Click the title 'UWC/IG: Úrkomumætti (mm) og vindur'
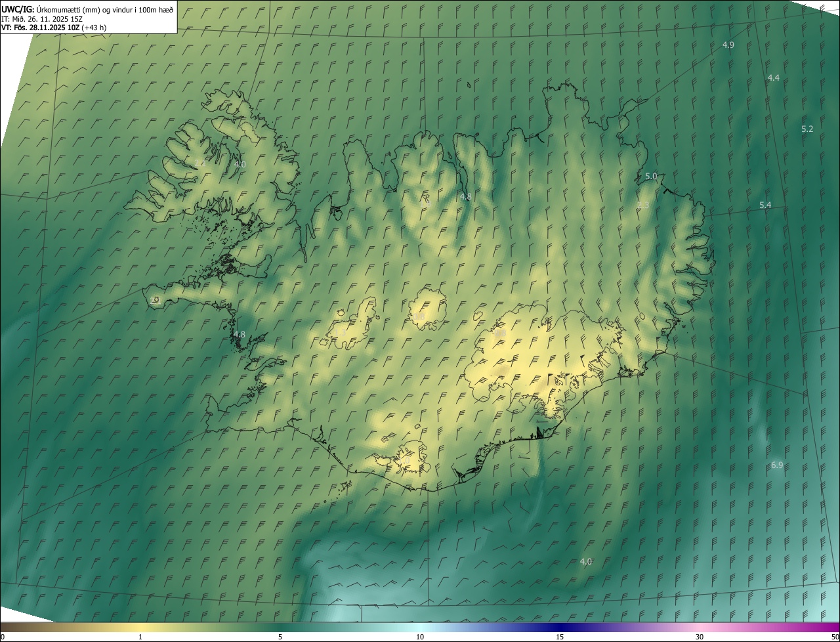This screenshot has width=840, height=642. [87, 9]
